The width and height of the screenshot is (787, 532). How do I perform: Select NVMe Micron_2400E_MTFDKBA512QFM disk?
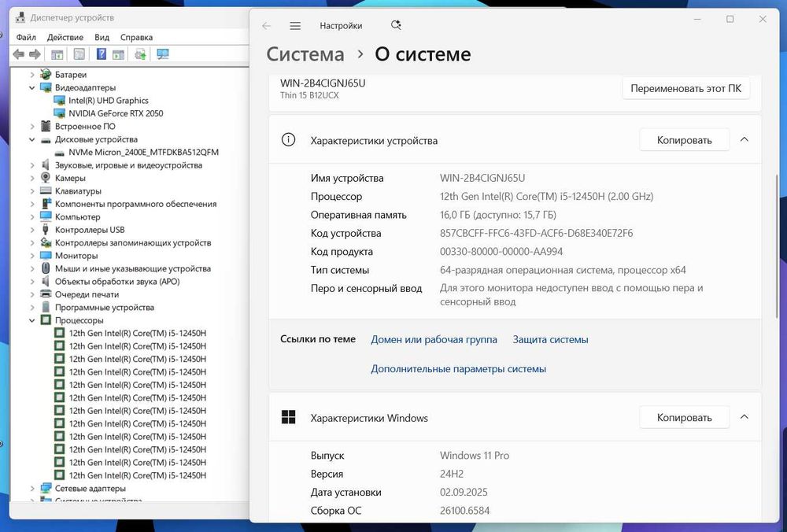pos(143,152)
